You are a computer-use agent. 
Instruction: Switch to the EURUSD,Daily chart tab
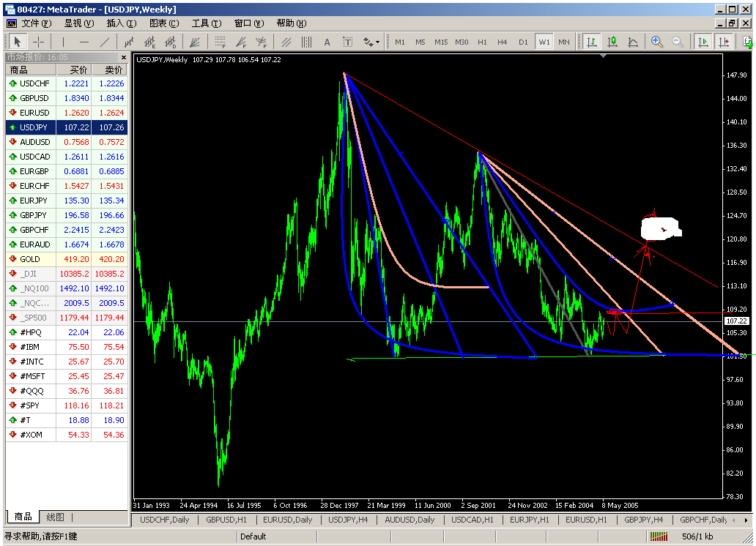click(x=288, y=520)
